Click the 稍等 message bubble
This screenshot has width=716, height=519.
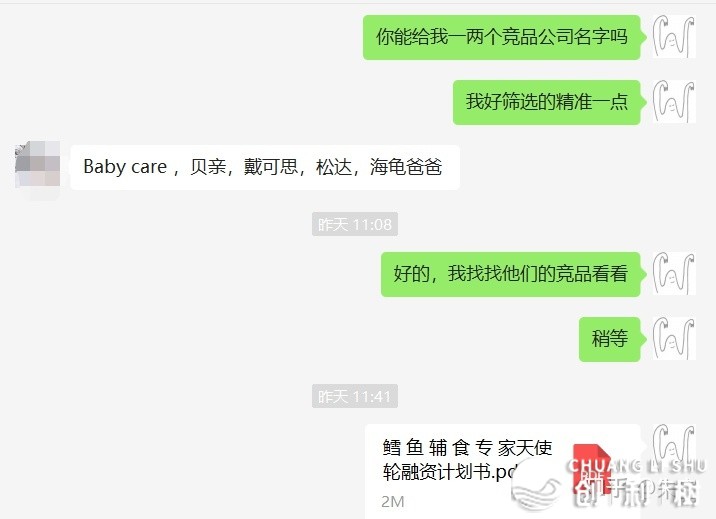click(x=610, y=339)
